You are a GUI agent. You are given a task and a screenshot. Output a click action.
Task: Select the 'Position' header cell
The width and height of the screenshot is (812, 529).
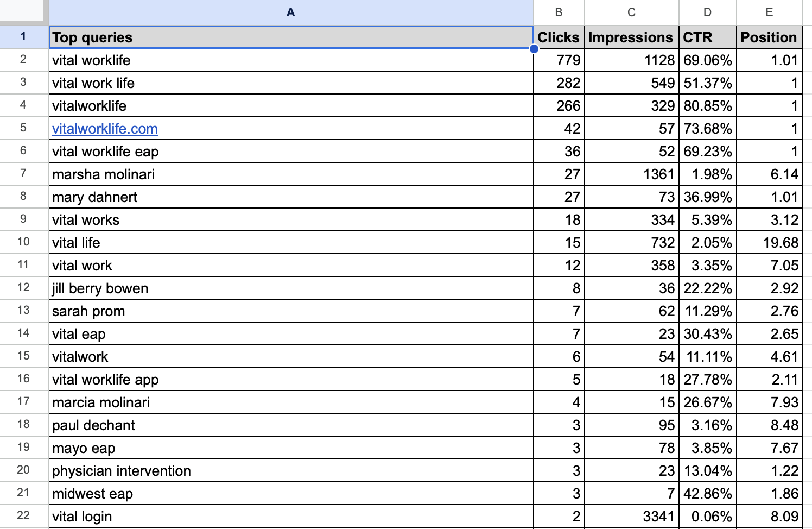click(770, 37)
